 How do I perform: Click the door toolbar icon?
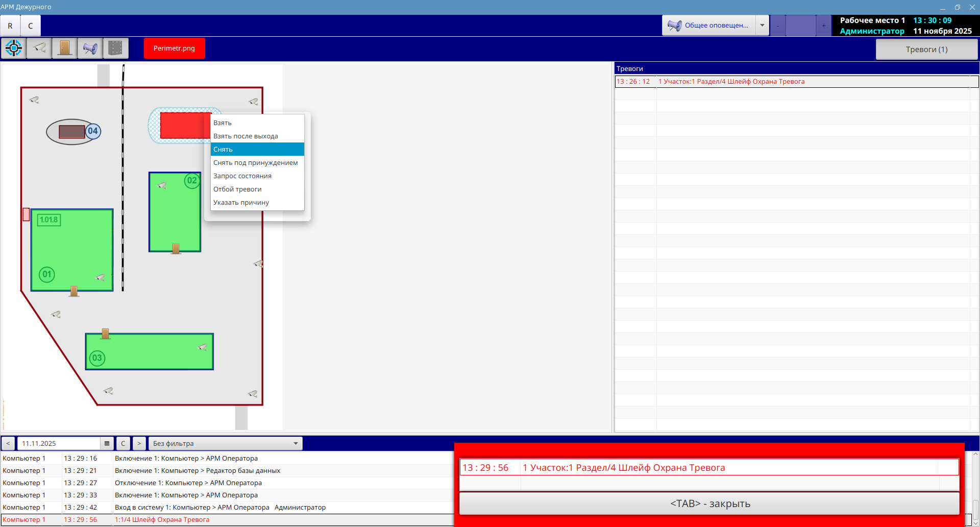coord(65,49)
